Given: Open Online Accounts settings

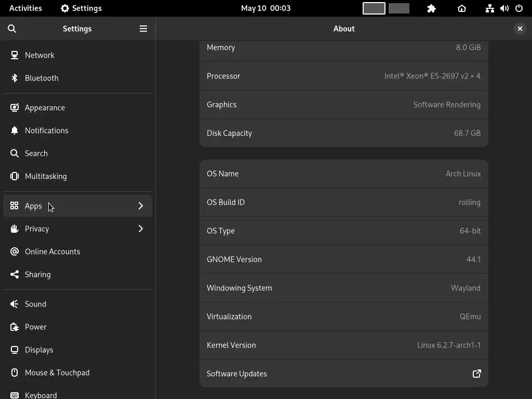Looking at the screenshot, I should [78, 251].
